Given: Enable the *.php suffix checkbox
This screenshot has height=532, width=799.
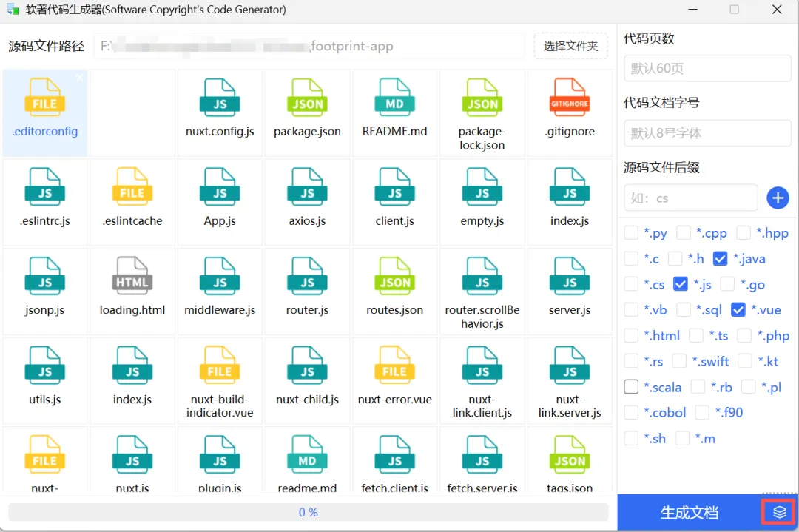Looking at the screenshot, I should (744, 335).
